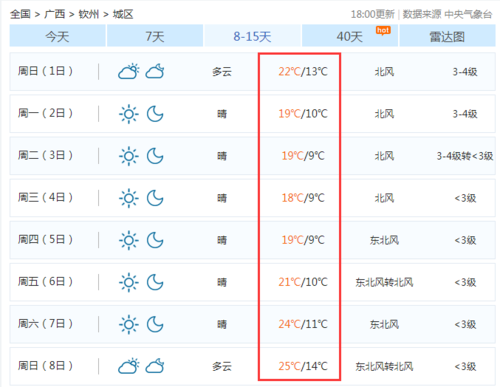This screenshot has width=500, height=387.
Task: Click 晴 condition in 周三（4日）row
Action: (222, 198)
